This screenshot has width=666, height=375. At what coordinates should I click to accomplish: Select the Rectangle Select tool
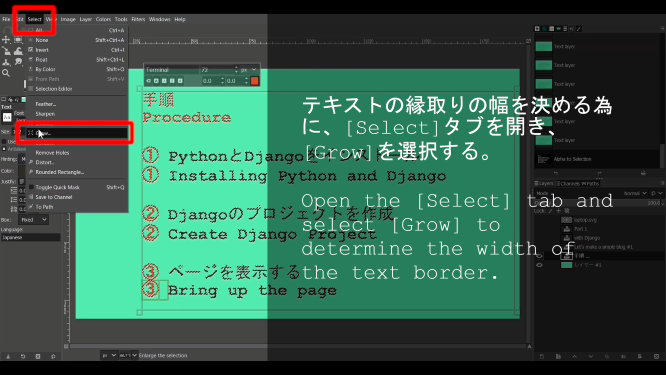18,40
